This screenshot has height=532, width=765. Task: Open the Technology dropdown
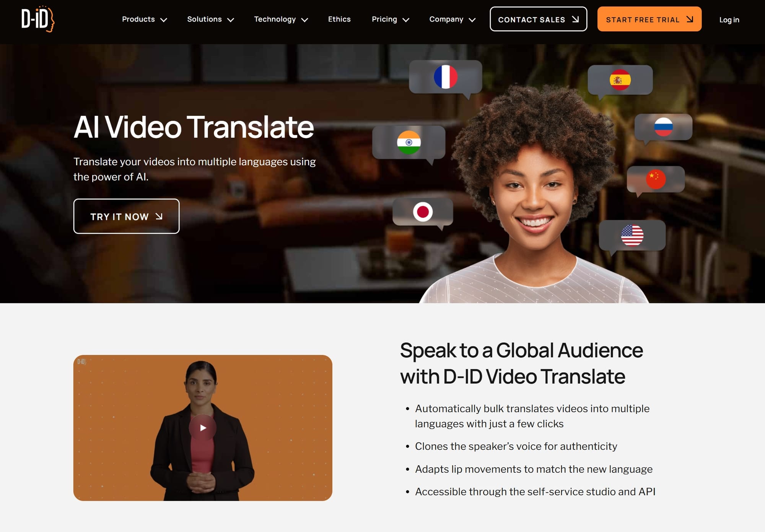pyautogui.click(x=281, y=19)
